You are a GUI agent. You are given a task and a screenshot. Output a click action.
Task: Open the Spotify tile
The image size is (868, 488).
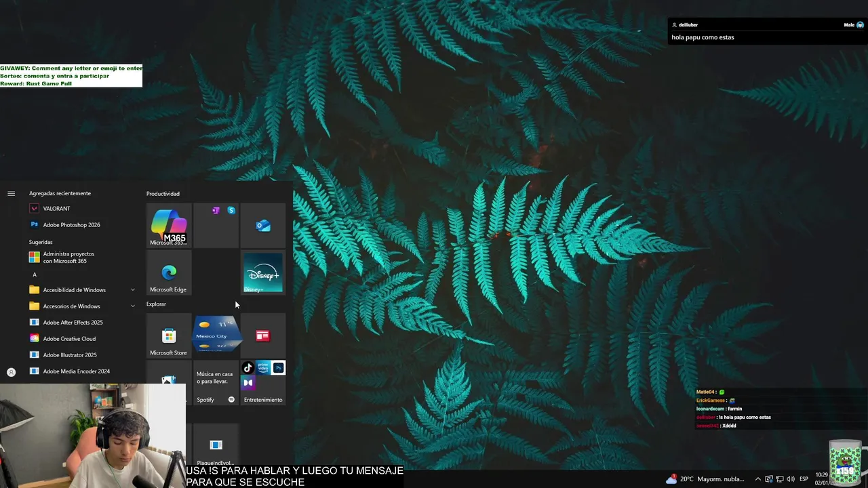[216, 383]
